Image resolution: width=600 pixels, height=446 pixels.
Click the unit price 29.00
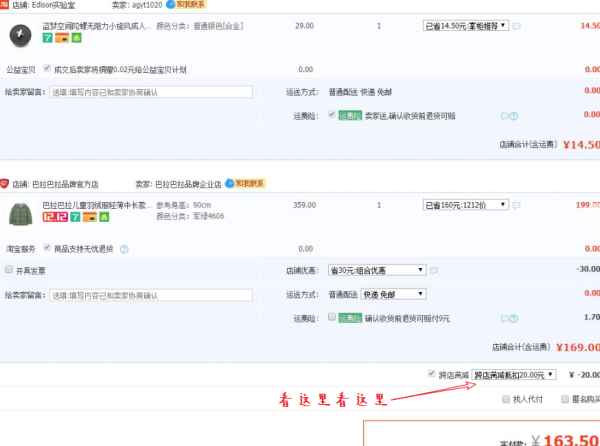tap(305, 26)
